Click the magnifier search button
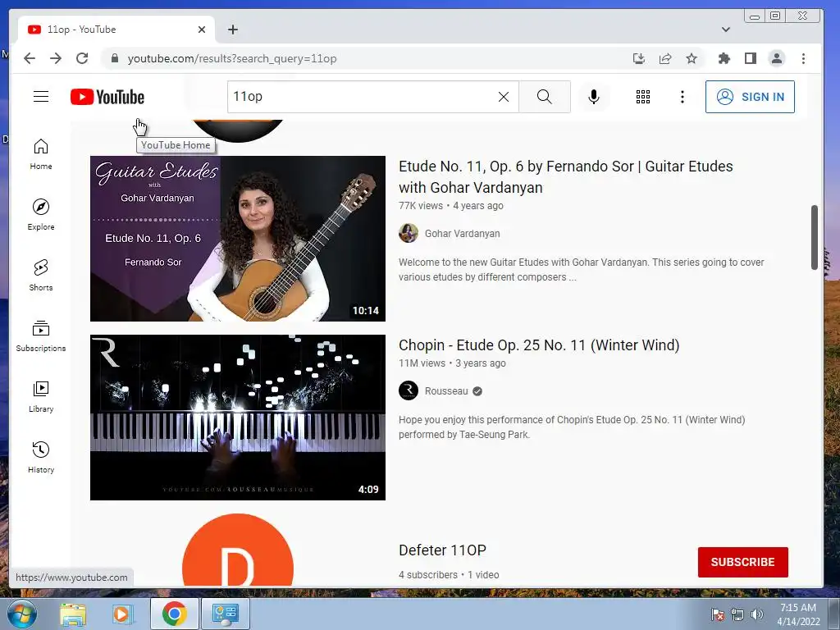Screen dimensions: 840x630 click(545, 97)
